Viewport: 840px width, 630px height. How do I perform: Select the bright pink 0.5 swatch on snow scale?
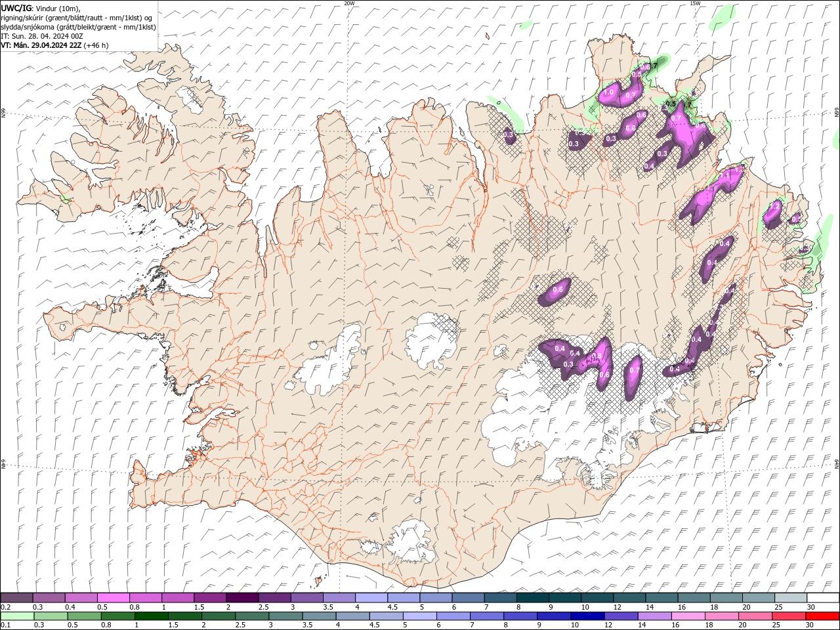click(x=114, y=598)
